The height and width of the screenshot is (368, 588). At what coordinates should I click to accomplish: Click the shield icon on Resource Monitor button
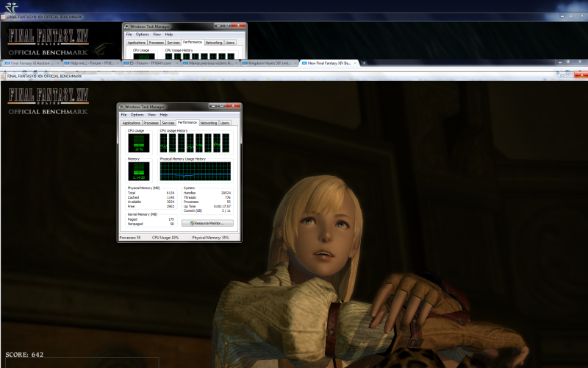192,223
